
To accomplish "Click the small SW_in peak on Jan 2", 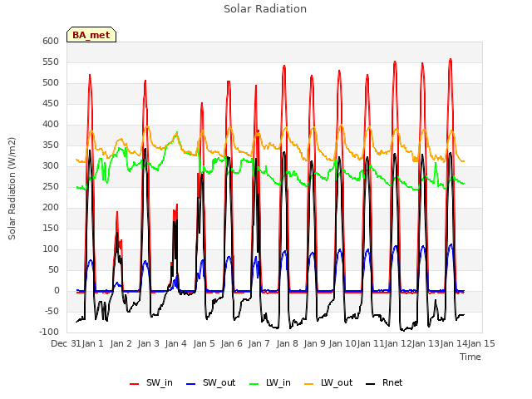I will [x=117, y=212].
